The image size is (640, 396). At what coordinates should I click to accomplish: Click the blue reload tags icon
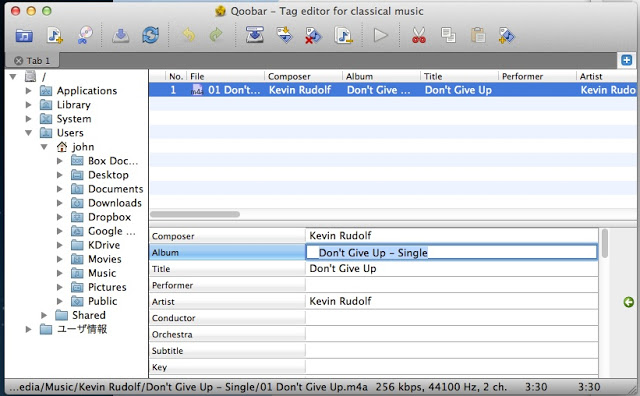click(151, 35)
